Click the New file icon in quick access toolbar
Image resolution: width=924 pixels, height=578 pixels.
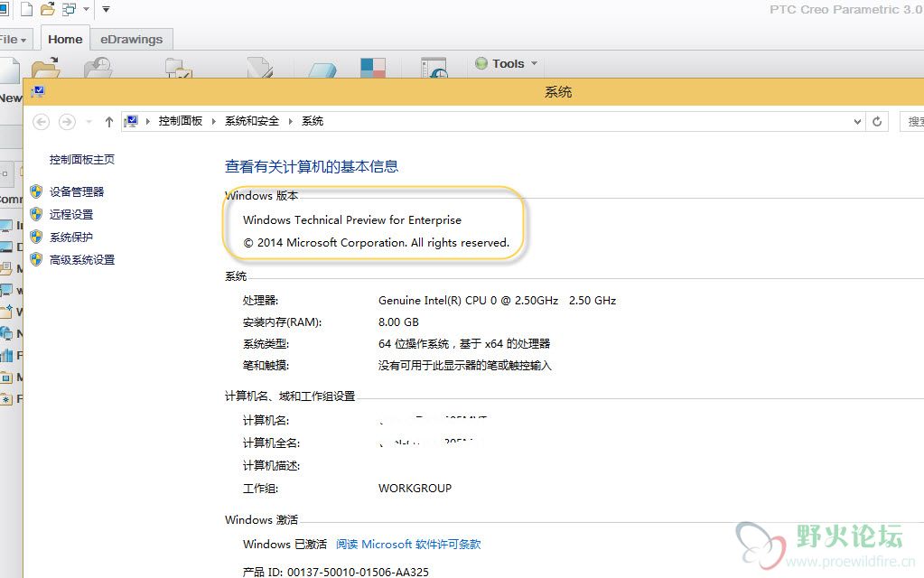click(26, 9)
